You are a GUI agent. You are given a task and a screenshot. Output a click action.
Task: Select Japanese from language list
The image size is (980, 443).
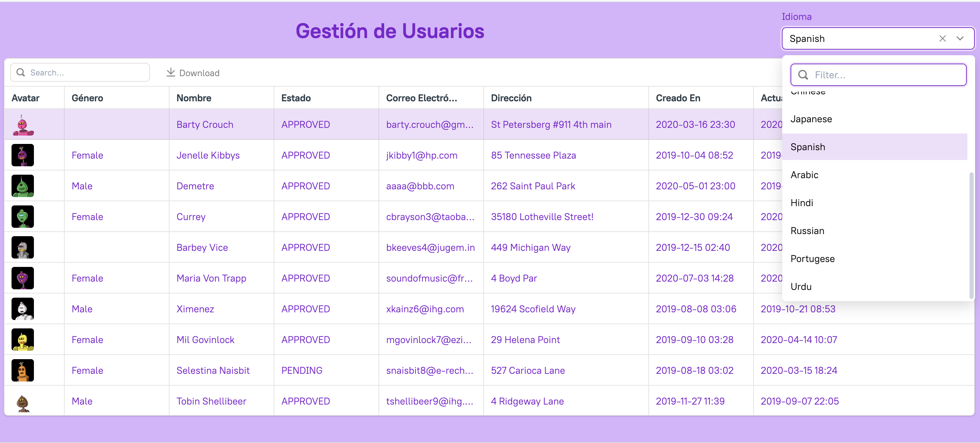(811, 119)
